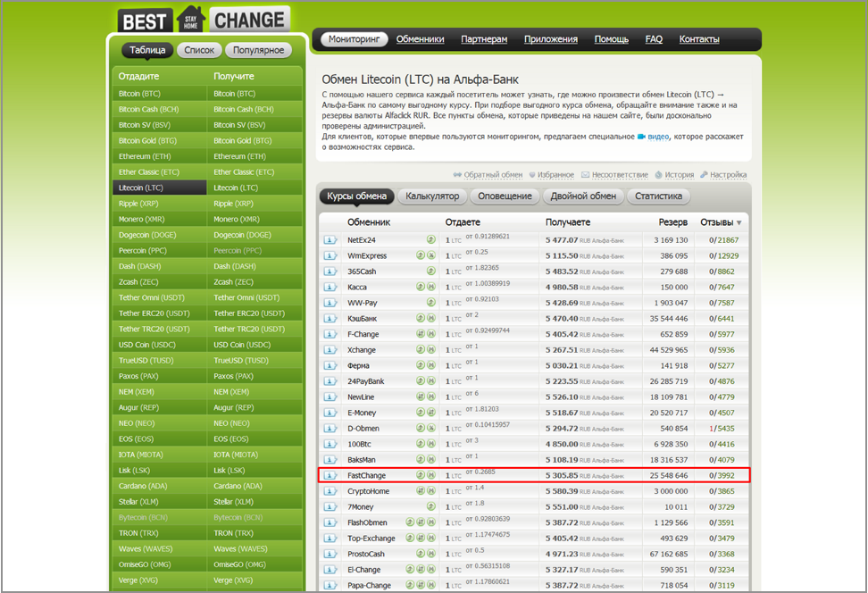This screenshot has height=593, width=868.
Task: Select Monero (XMR) in Отдадите column
Action: click(x=160, y=220)
